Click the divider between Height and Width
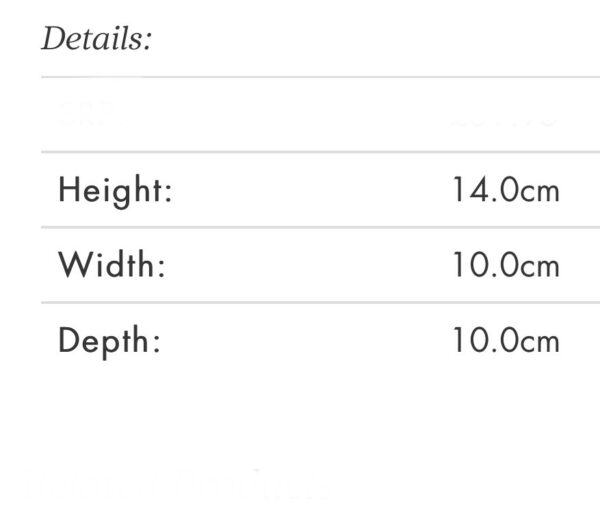Viewport: 600px width, 512px height. pos(321,227)
